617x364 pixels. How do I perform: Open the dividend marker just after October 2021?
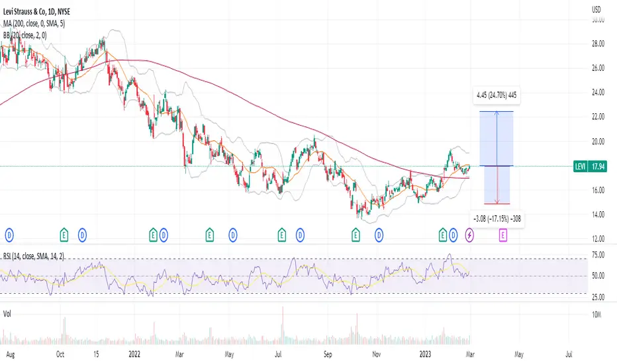click(x=82, y=236)
